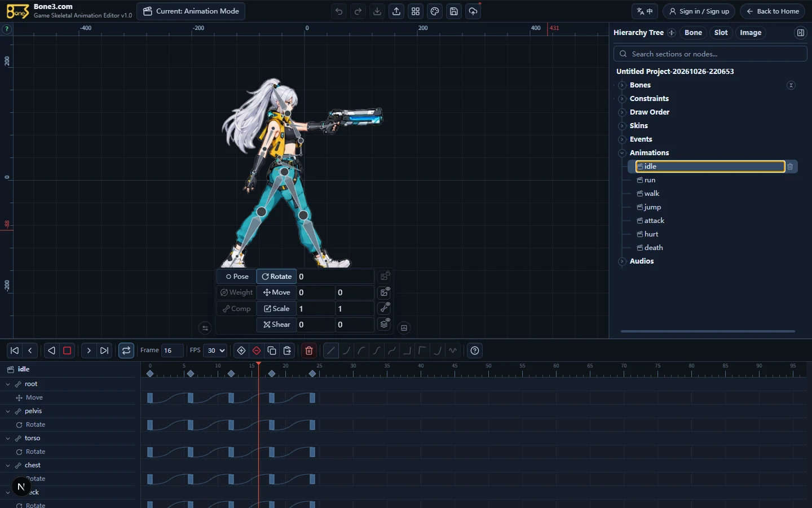Toggle layers visibility eye icon
Screen dimensions: 812x508
click(385, 324)
